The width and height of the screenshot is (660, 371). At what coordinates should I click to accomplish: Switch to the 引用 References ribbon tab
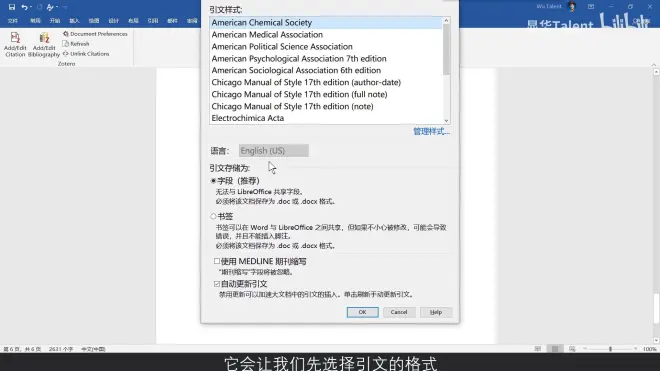click(x=152, y=21)
